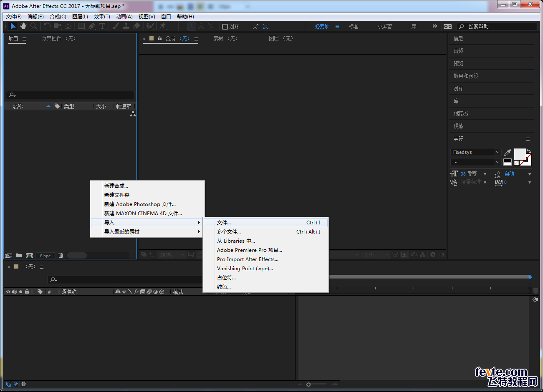Viewport: 543px width, 392px height.
Task: Toggle the timeline lock column
Action: [x=27, y=292]
